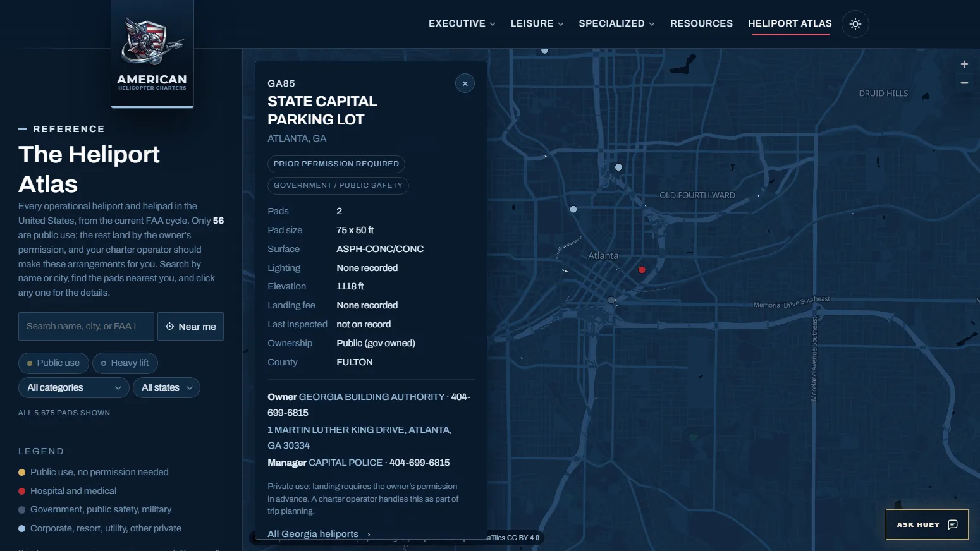Follow the All Georgia heliports link
The image size is (980, 551).
(x=319, y=534)
